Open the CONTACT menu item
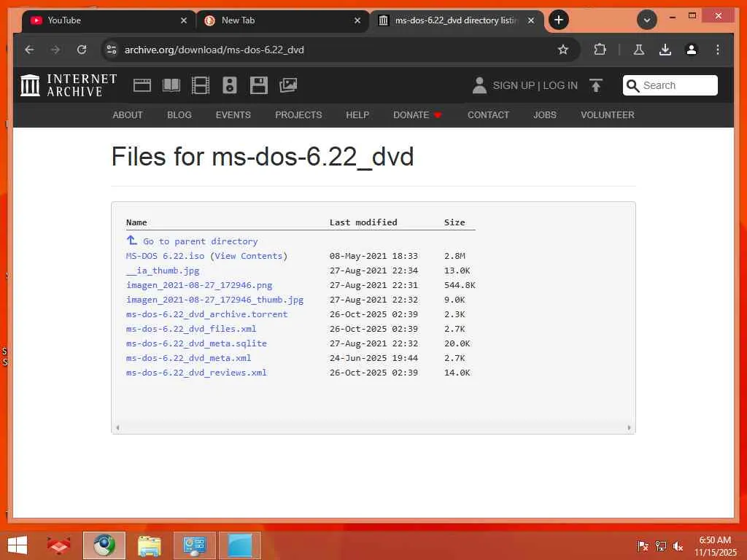This screenshot has width=747, height=560. point(488,115)
